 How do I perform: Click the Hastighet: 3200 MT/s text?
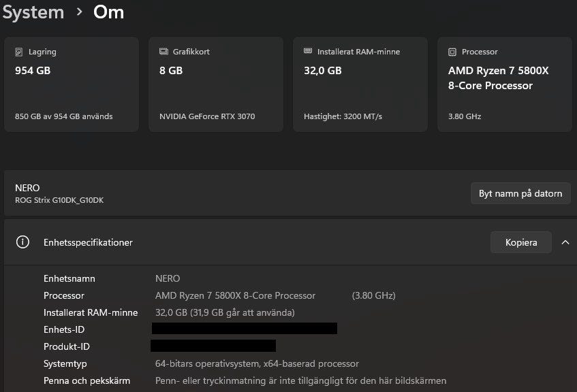point(343,116)
